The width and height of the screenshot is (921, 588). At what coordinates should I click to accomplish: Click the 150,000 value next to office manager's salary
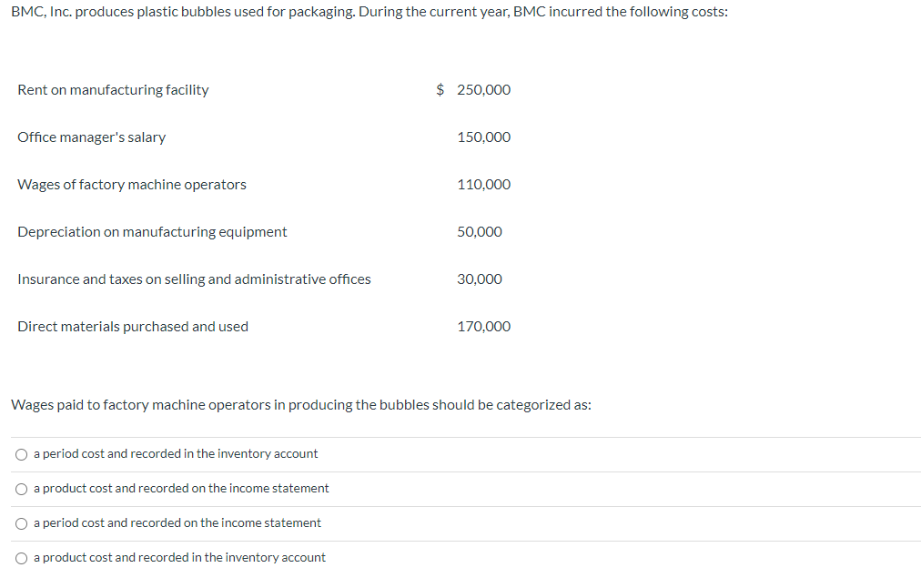(483, 137)
